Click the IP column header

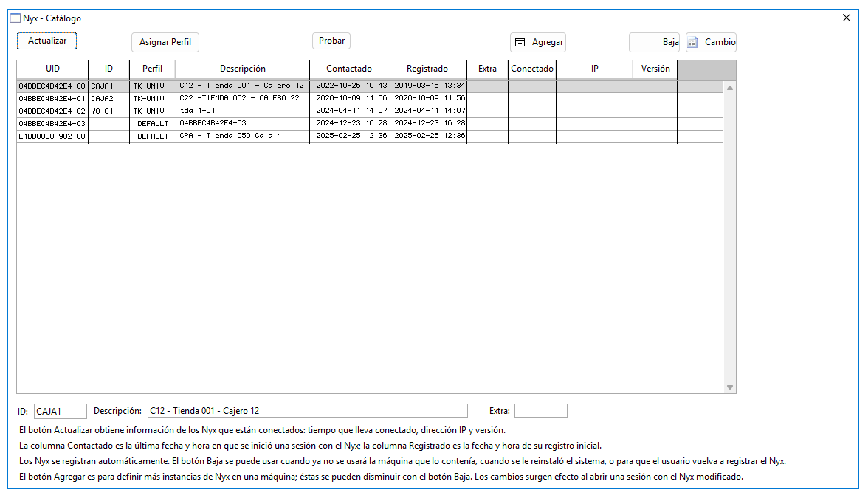(595, 69)
